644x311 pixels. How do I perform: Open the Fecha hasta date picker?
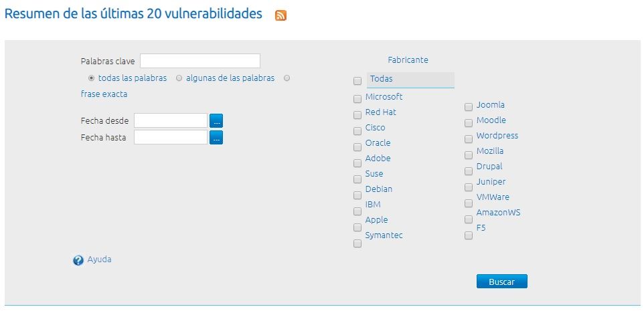pos(216,137)
